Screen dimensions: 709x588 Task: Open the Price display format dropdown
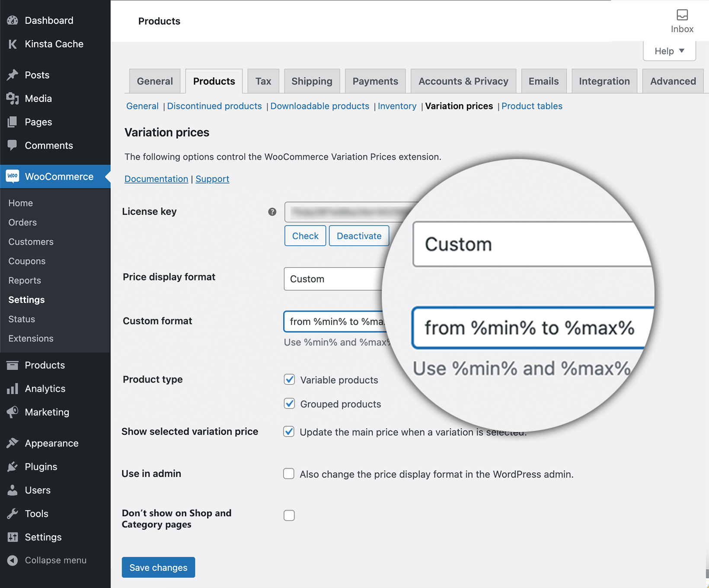pyautogui.click(x=333, y=279)
